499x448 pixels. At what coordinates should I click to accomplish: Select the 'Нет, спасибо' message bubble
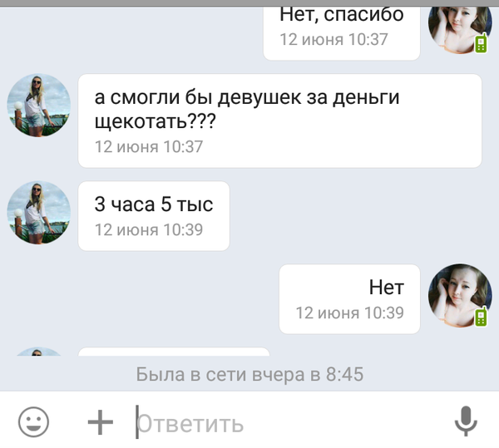(342, 32)
